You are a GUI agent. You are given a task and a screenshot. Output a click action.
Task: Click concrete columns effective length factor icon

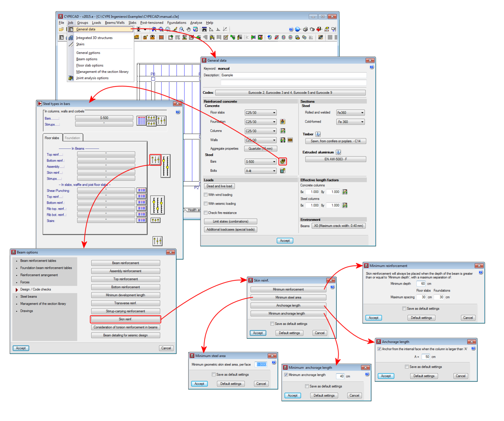tap(345, 192)
